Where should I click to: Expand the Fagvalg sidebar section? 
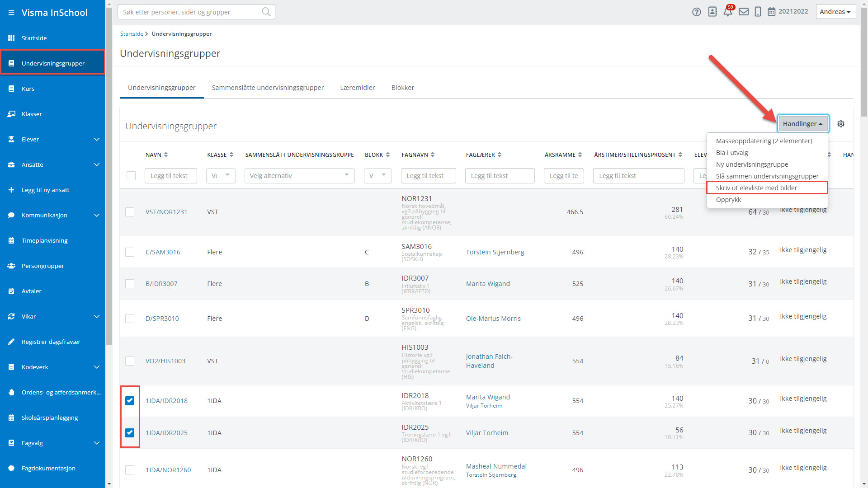point(96,443)
